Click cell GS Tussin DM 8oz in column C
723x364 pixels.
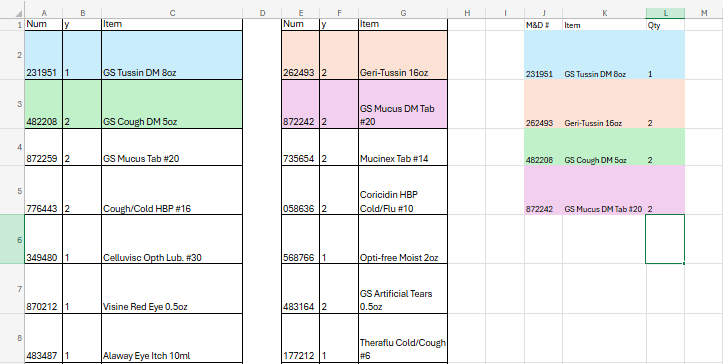pyautogui.click(x=172, y=55)
